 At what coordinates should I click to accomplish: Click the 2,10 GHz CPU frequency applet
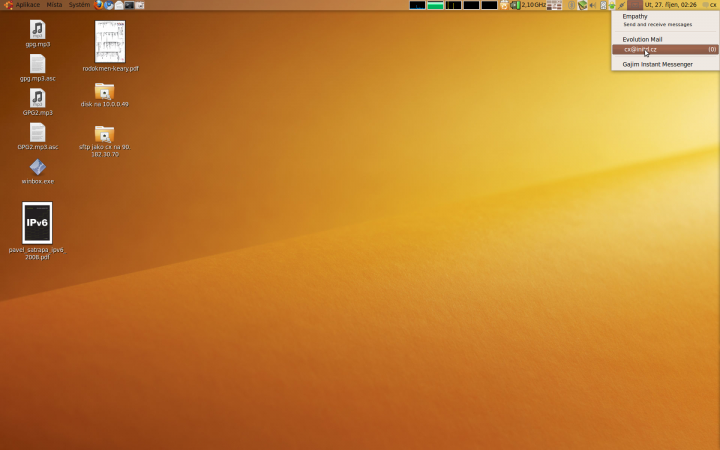528,5
